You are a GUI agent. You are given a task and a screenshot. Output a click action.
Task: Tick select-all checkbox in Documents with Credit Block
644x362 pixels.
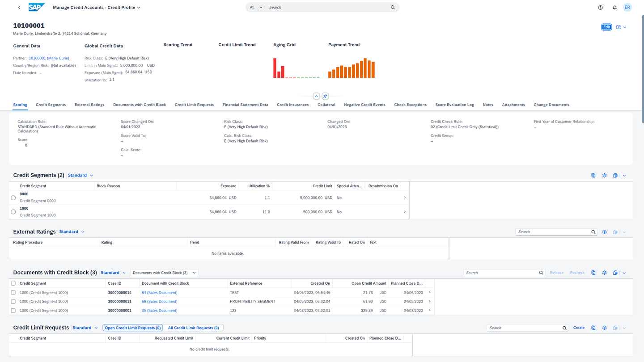click(x=13, y=283)
